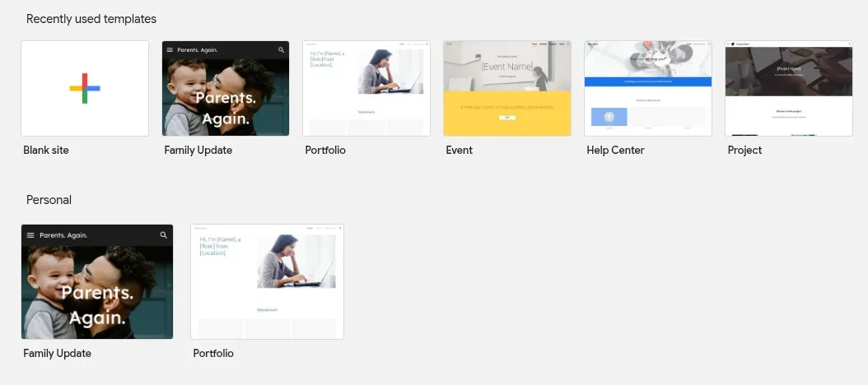Click search magnifier in Personal section Family Update thumbnail
The image size is (868, 385).
click(x=163, y=235)
